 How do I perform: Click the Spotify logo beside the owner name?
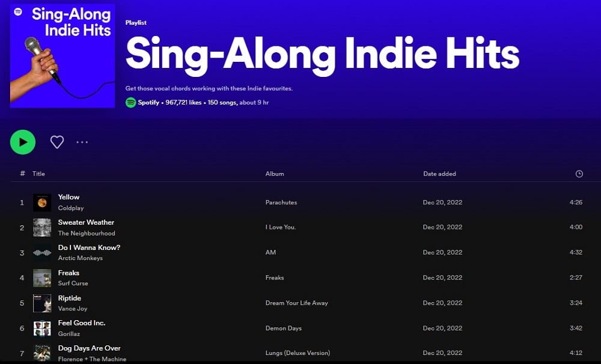coord(130,102)
